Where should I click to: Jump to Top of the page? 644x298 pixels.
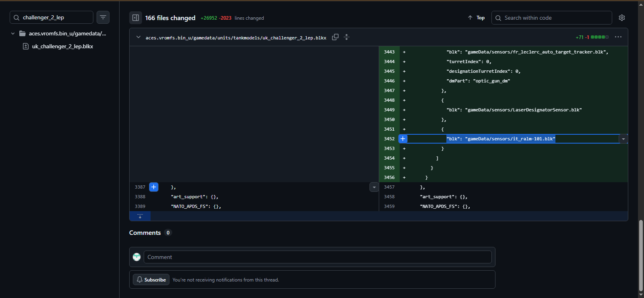coord(476,18)
